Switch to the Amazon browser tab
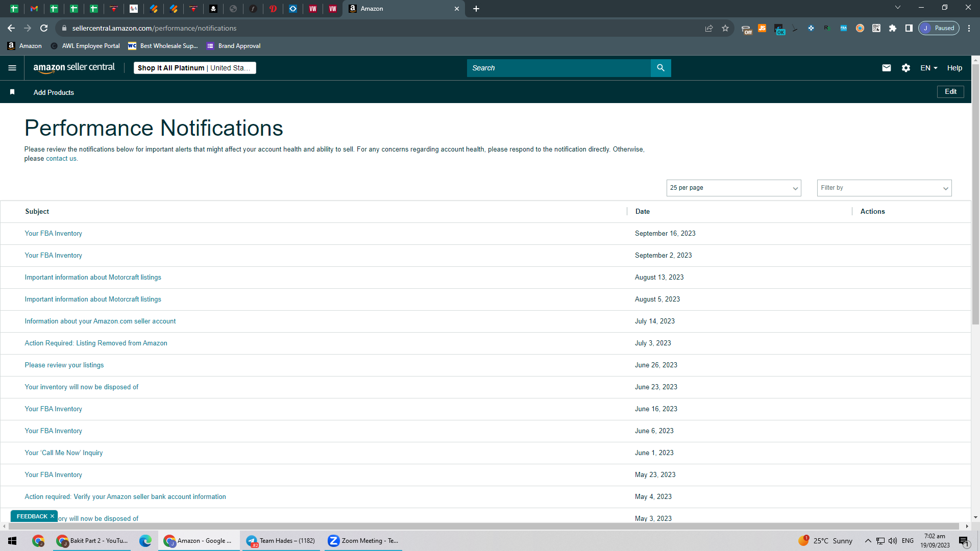 (403, 9)
